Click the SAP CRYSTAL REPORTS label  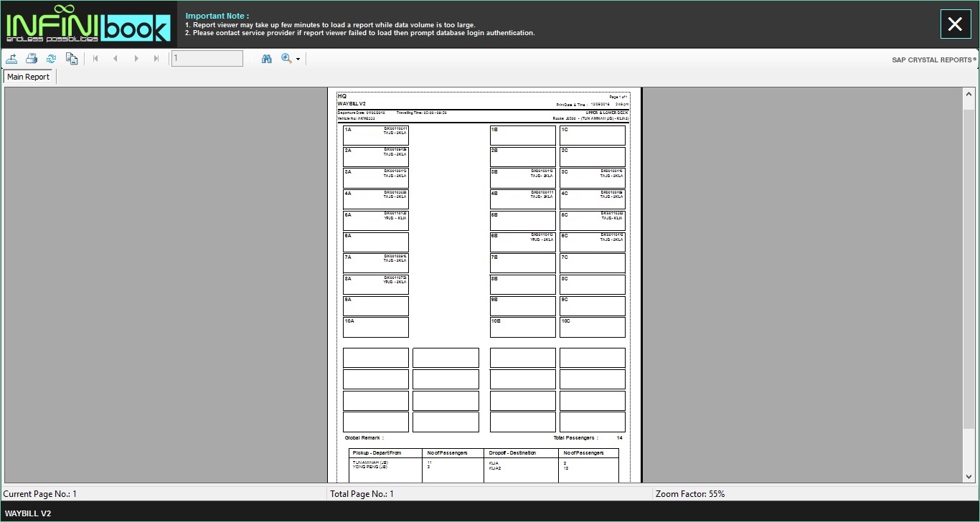click(x=934, y=60)
